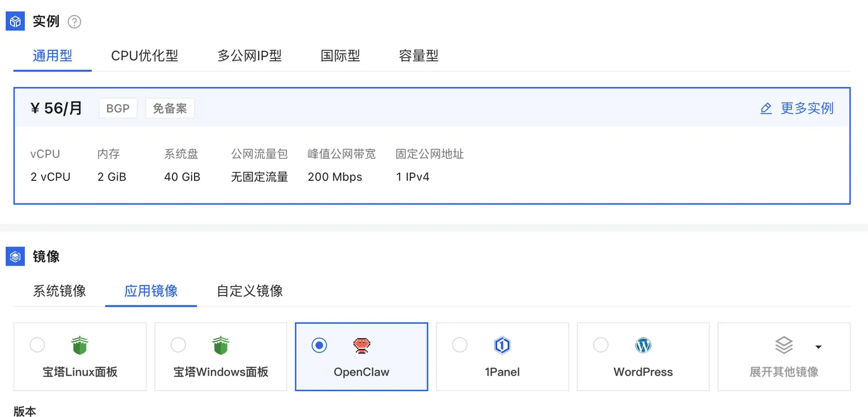Click the 展开其他镜像 label

click(784, 372)
